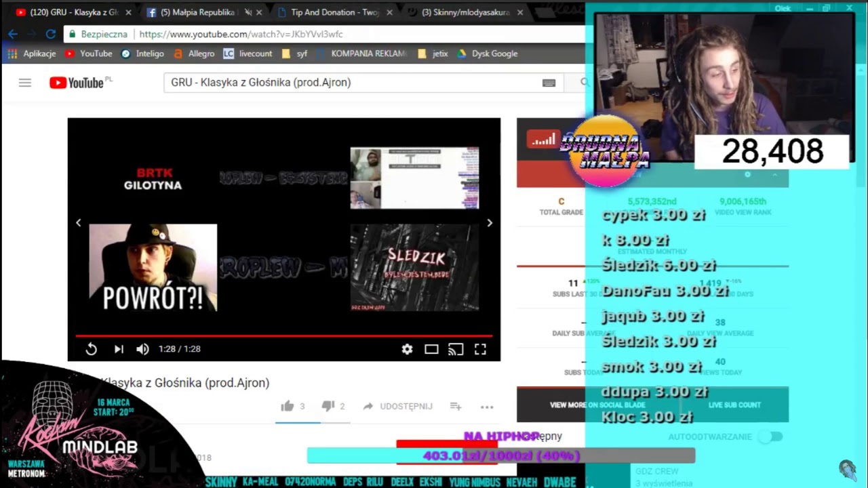Image resolution: width=868 pixels, height=488 pixels.
Task: Open the BRTK Gilotyna suggested video
Action: pyautogui.click(x=153, y=179)
